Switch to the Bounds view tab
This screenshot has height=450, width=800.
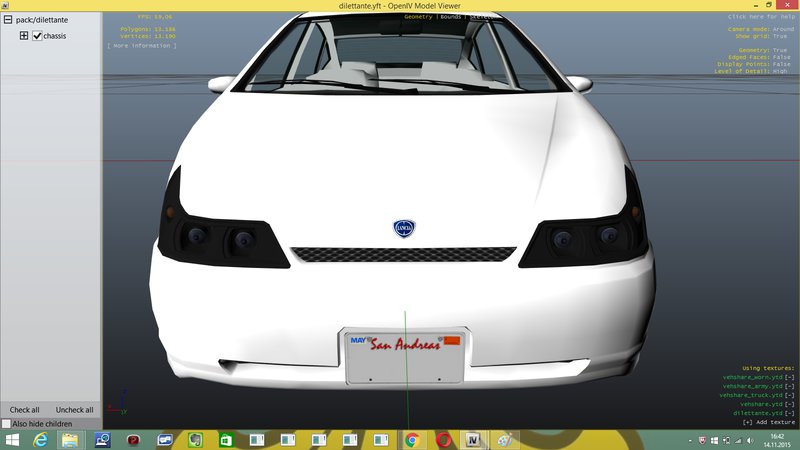[451, 17]
